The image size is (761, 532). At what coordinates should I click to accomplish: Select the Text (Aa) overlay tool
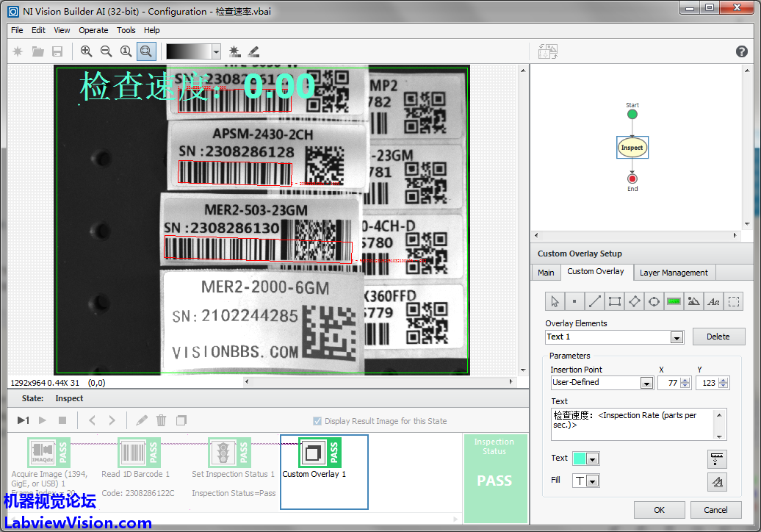(x=713, y=301)
